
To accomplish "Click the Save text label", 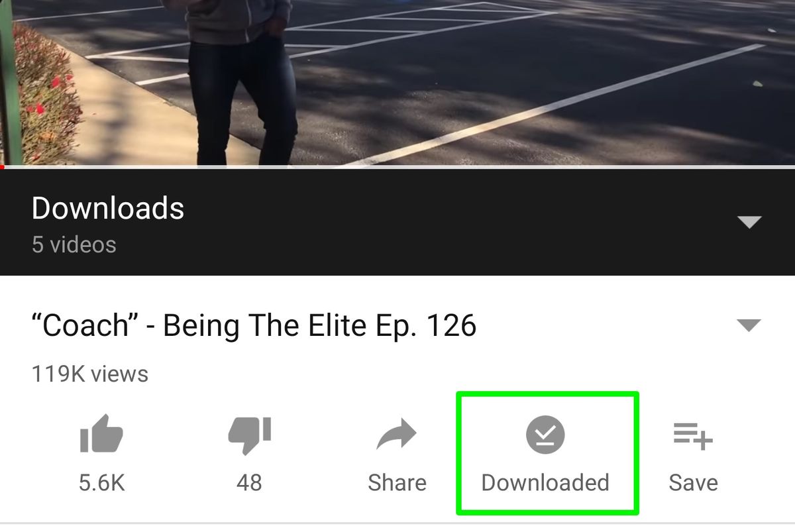I will point(693,482).
